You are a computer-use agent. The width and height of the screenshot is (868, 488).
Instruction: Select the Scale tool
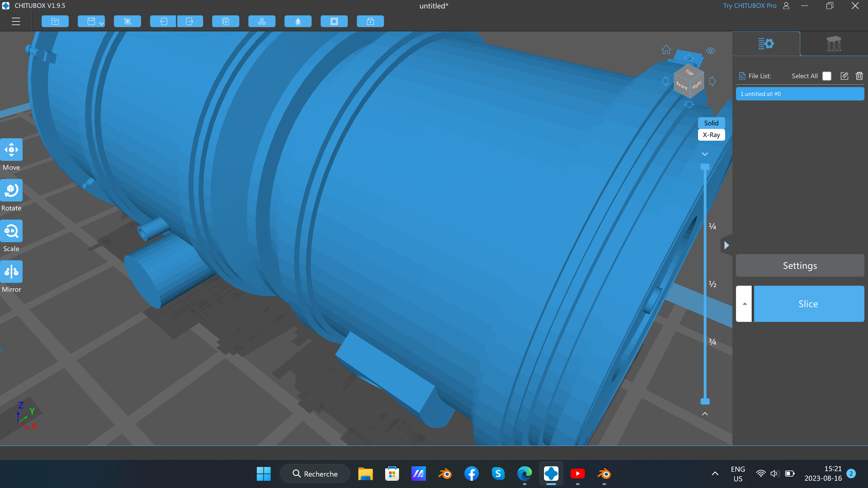coord(11,231)
